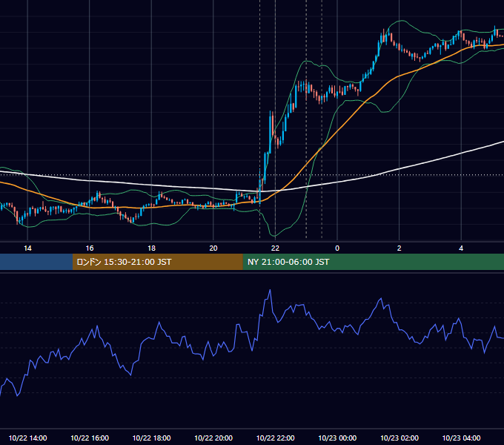Screen dimensions: 504x445
Task: Click the 10/22 16:00 date label
Action: (x=90, y=438)
